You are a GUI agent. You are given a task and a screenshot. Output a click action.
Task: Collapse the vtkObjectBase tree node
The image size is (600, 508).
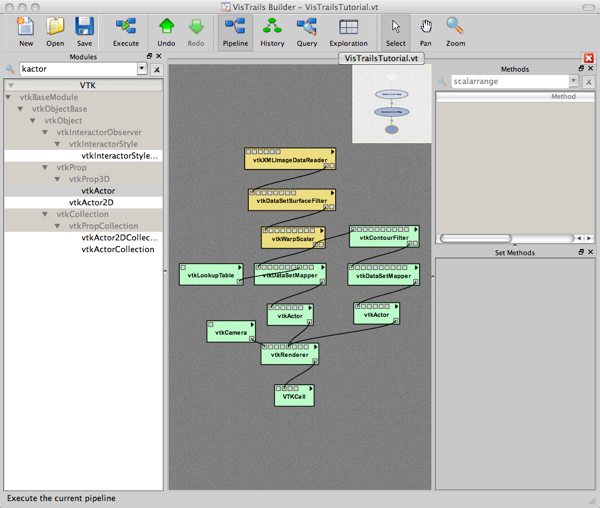point(20,109)
